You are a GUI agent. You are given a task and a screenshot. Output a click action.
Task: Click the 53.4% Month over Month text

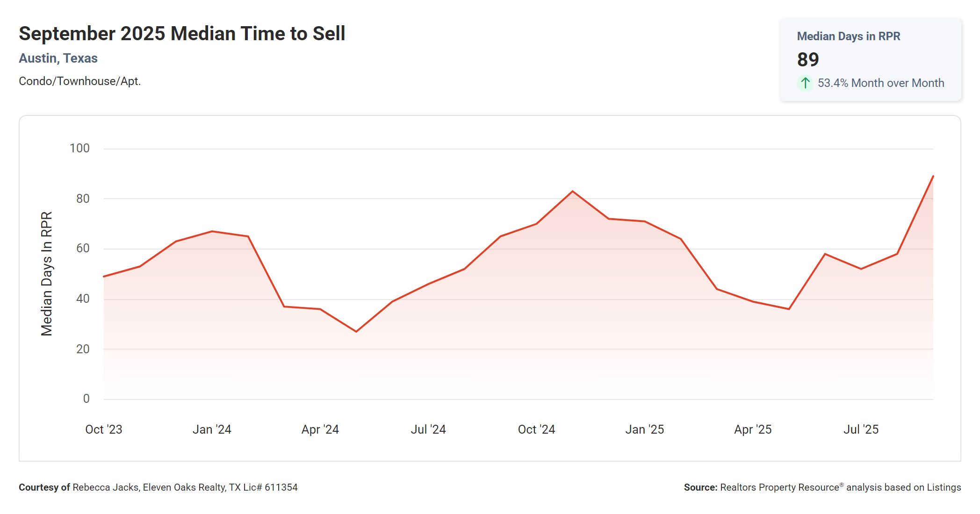880,83
